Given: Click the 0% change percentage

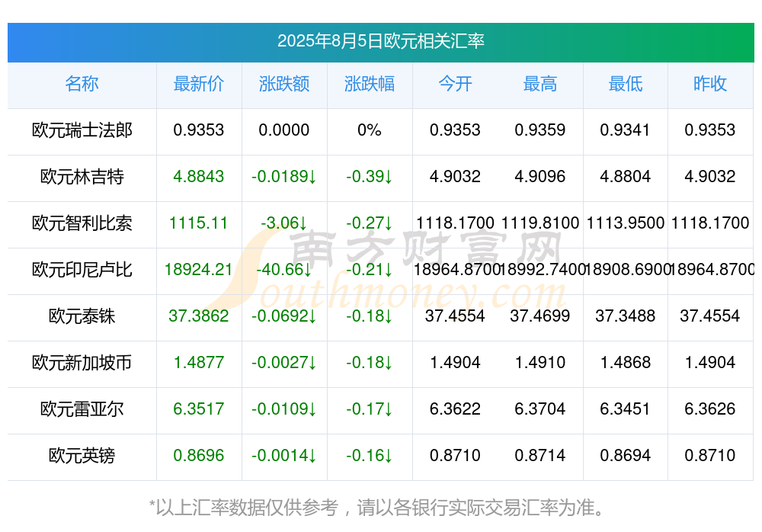Looking at the screenshot, I should click(x=370, y=130).
